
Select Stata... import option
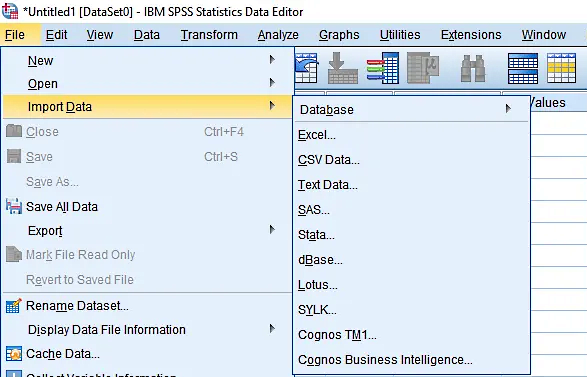coord(411,235)
